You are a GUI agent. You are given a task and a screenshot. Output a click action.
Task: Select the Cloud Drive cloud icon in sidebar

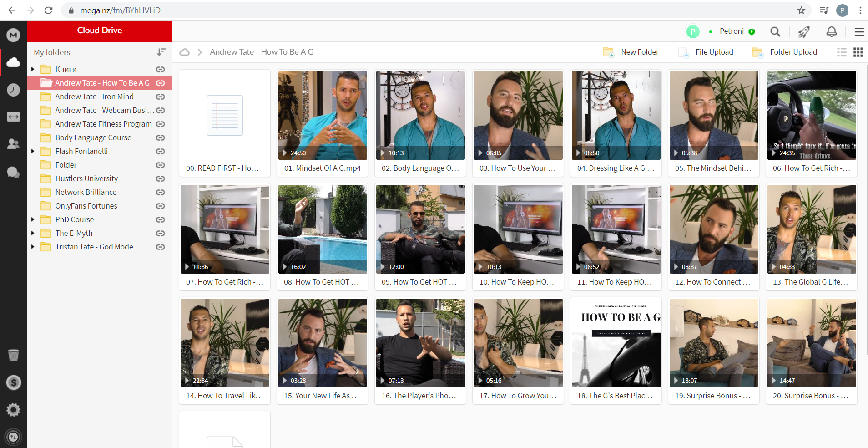coord(13,62)
